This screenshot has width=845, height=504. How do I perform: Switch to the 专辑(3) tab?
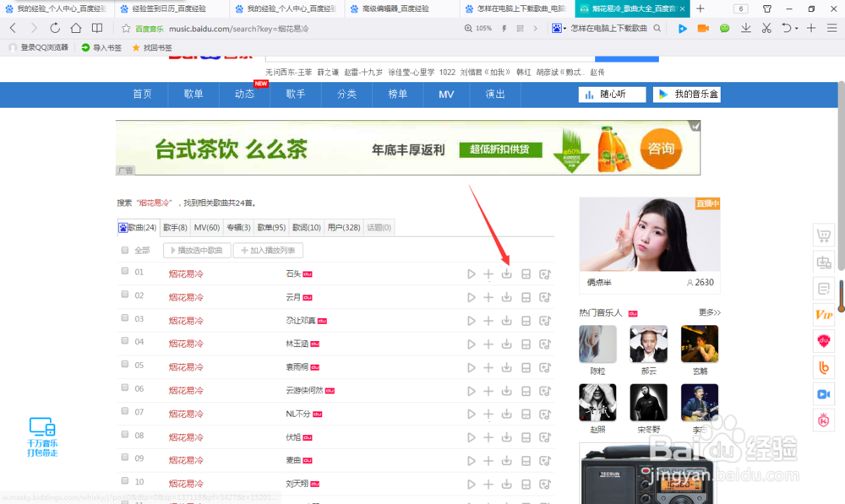pos(238,228)
